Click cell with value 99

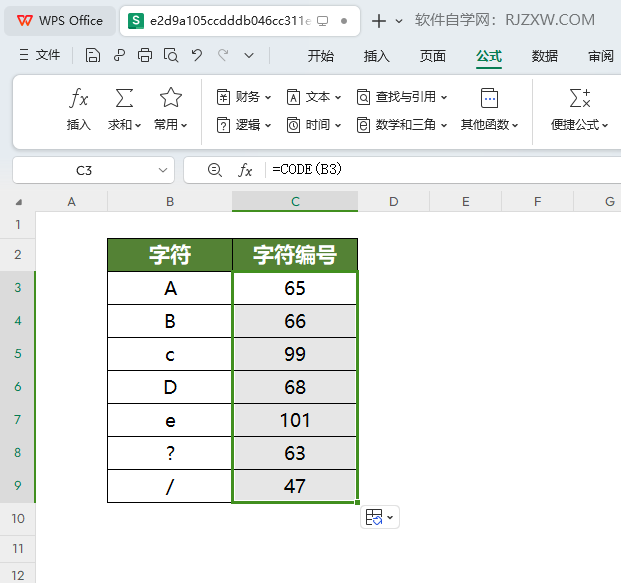pos(295,354)
